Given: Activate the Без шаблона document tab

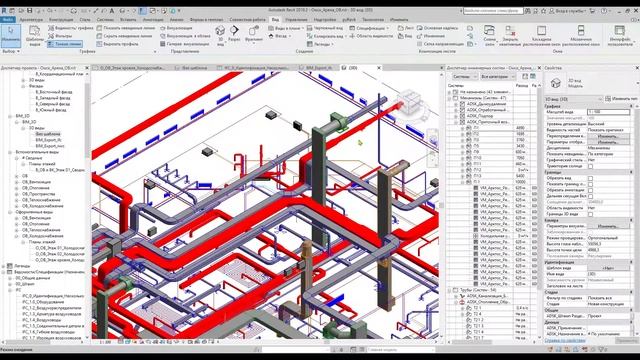Looking at the screenshot, I should [194, 68].
